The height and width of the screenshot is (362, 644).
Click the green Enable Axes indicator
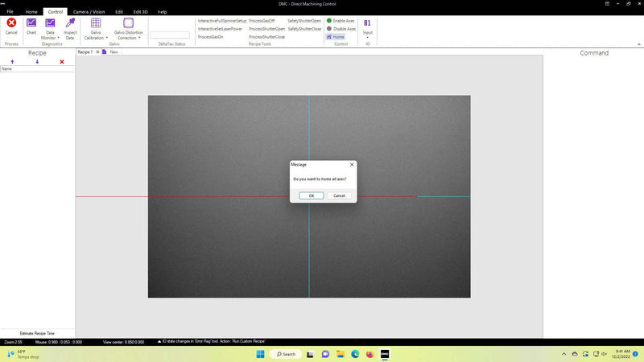pos(329,21)
